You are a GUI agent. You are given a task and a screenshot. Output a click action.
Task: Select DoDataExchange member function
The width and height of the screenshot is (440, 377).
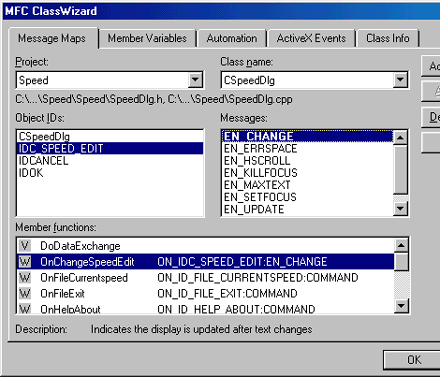click(205, 246)
